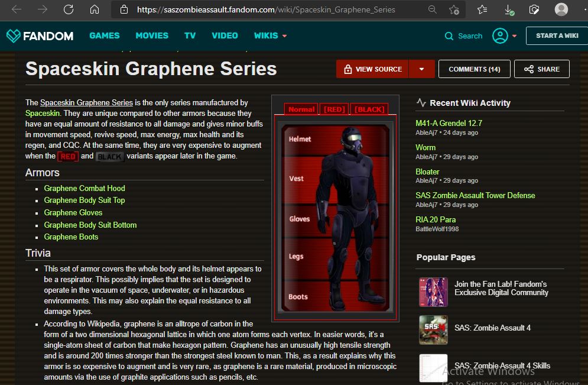
Task: Open the downloads panel
Action: point(509,9)
